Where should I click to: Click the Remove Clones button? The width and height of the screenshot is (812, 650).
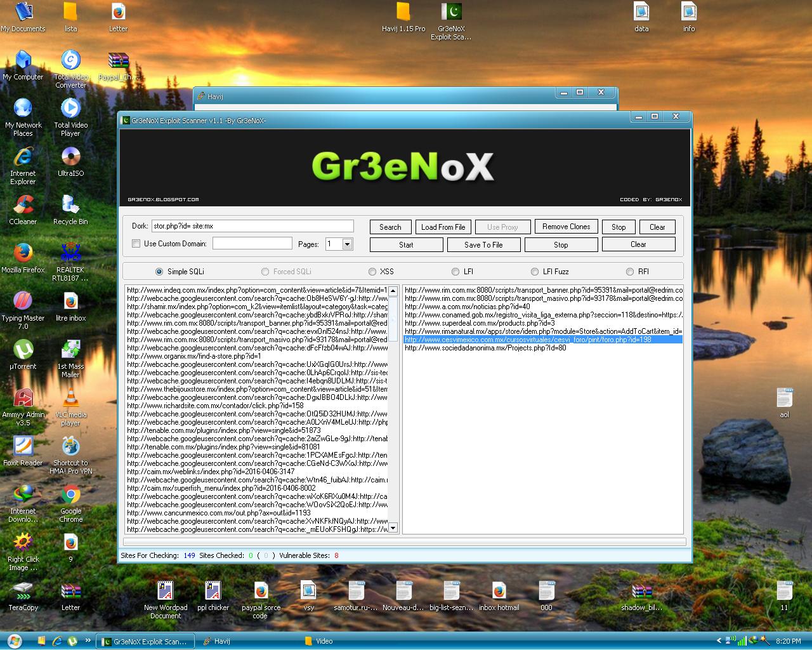point(566,227)
